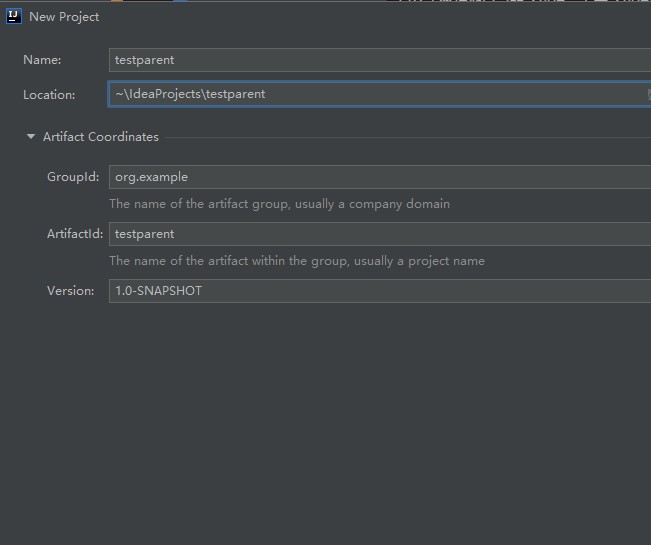This screenshot has height=545, width=651.
Task: Click the GroupId field containing org.example
Action: (380, 177)
